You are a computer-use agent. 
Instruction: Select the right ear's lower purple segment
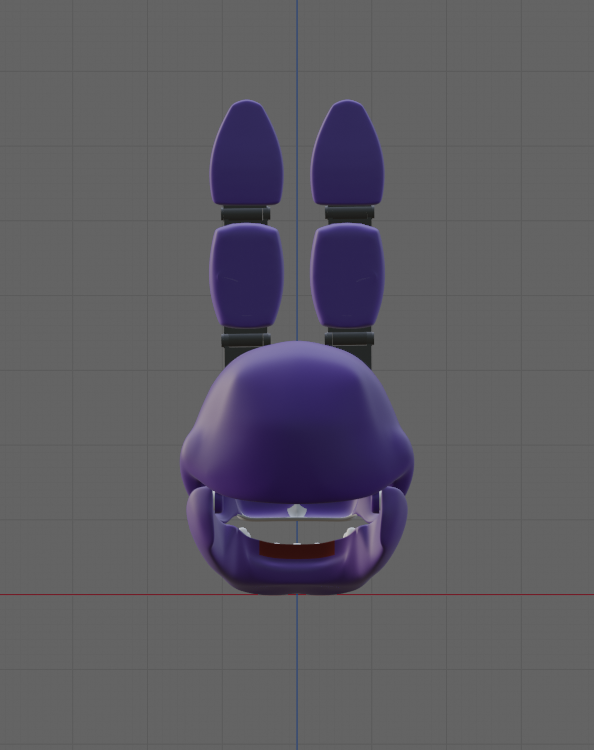click(347, 276)
